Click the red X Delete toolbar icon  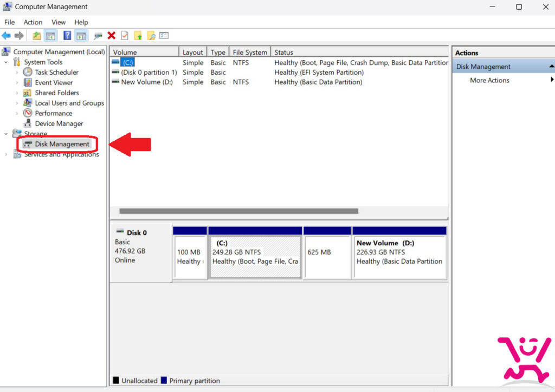112,35
